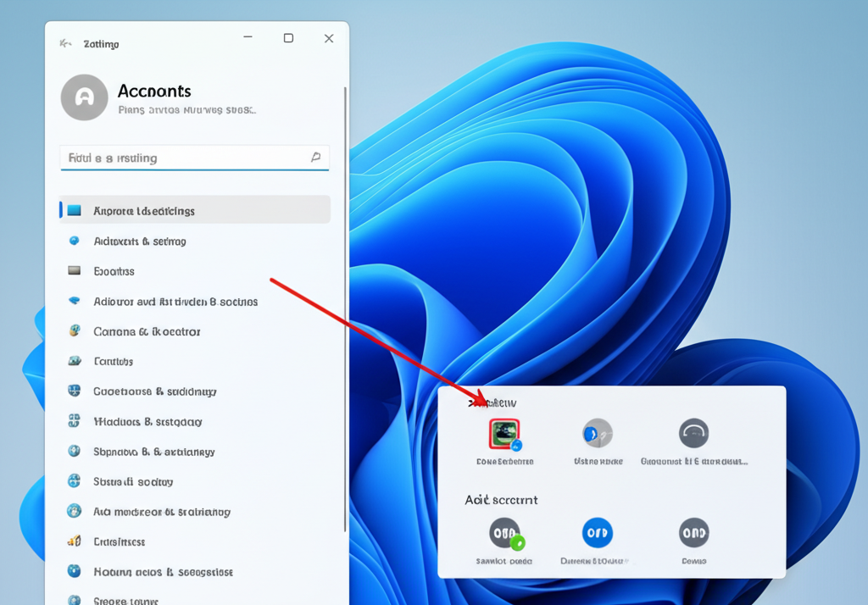Click the gray circle icon with the green badge
Viewport: 868px width, 605px height.
click(x=505, y=534)
